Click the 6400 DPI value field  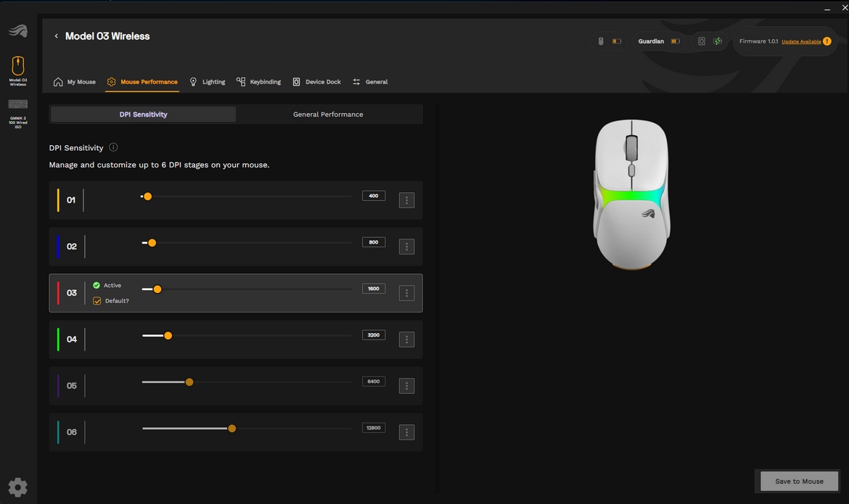click(374, 381)
